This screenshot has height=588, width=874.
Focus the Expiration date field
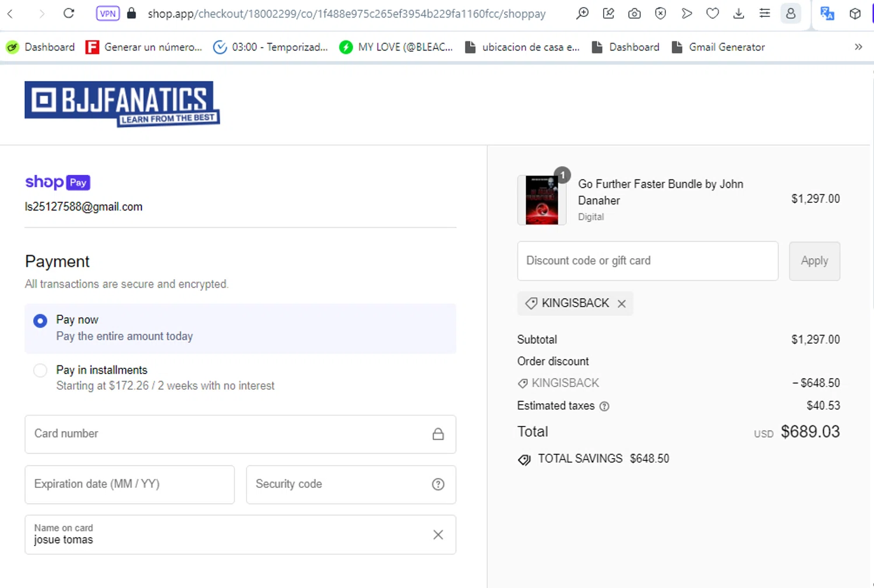(x=129, y=484)
